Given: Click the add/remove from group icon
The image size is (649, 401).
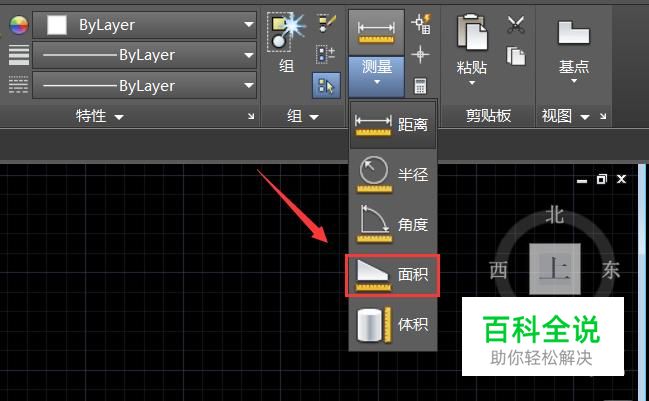Looking at the screenshot, I should pyautogui.click(x=327, y=54).
